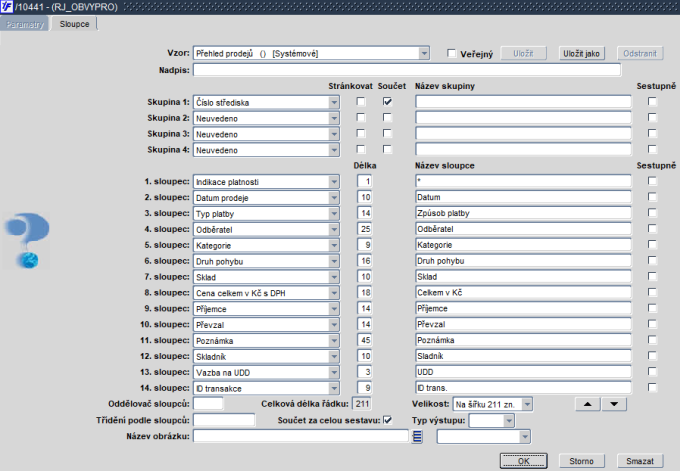Toggle Součet za celou sestavu checkbox
680x471 pixels.
[x=387, y=420]
